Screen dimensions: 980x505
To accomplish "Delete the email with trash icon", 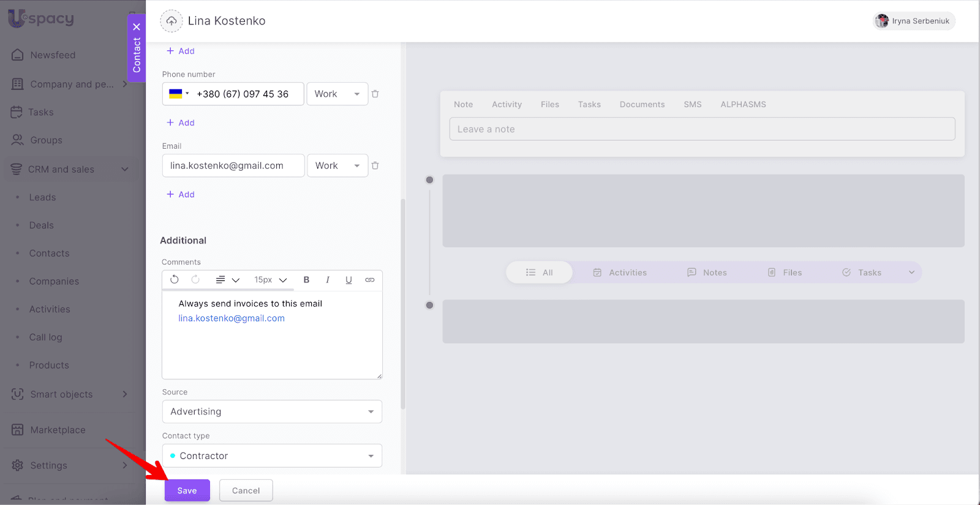I will tap(375, 166).
